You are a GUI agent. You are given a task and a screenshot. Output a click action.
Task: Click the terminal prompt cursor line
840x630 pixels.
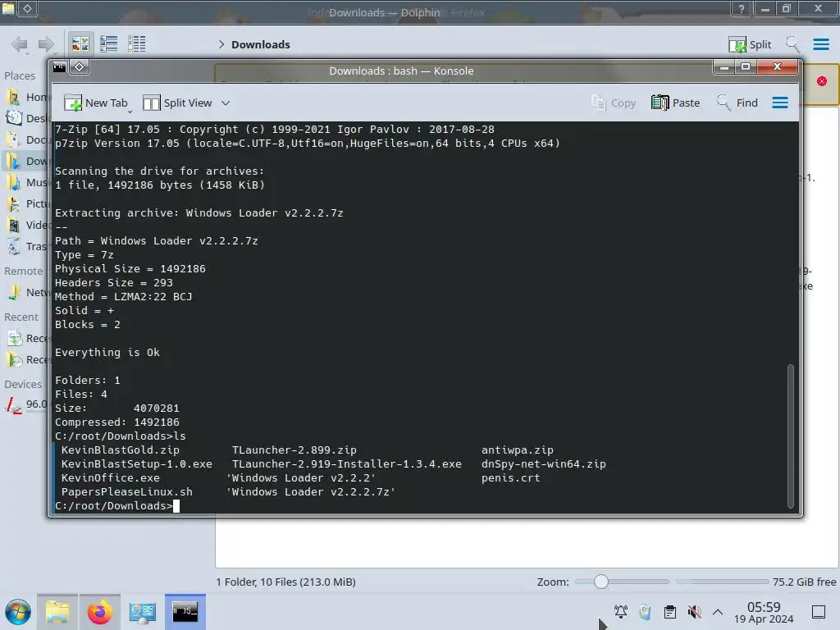[x=117, y=505]
